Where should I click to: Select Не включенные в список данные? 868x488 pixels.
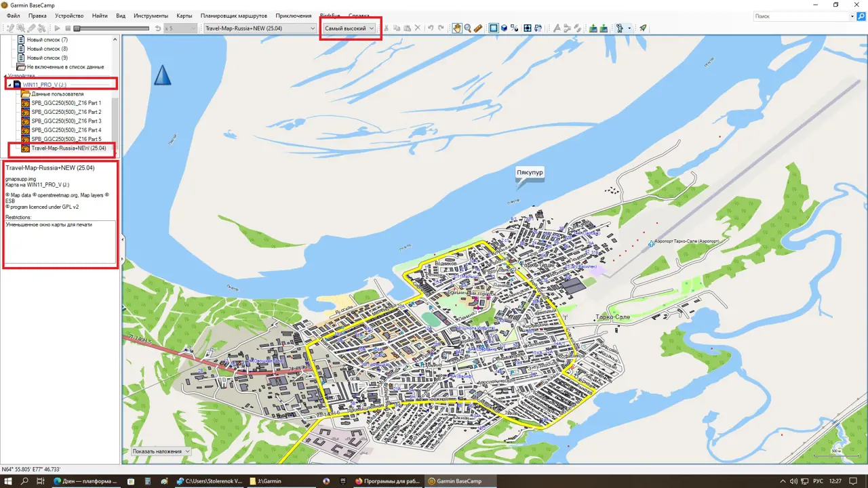[x=65, y=67]
